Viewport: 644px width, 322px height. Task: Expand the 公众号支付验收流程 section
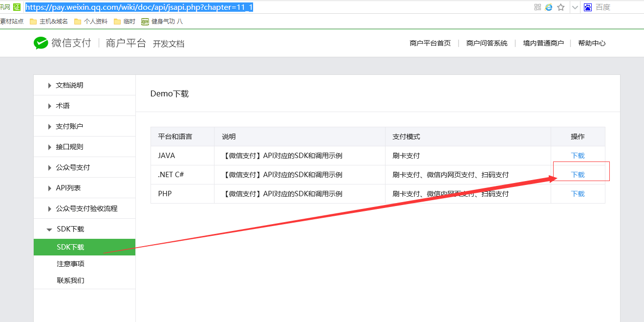click(x=85, y=208)
